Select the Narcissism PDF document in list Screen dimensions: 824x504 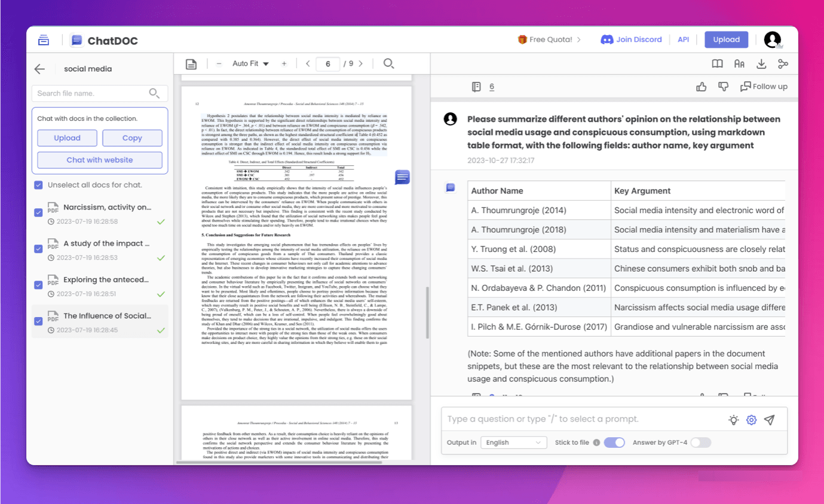pyautogui.click(x=107, y=207)
